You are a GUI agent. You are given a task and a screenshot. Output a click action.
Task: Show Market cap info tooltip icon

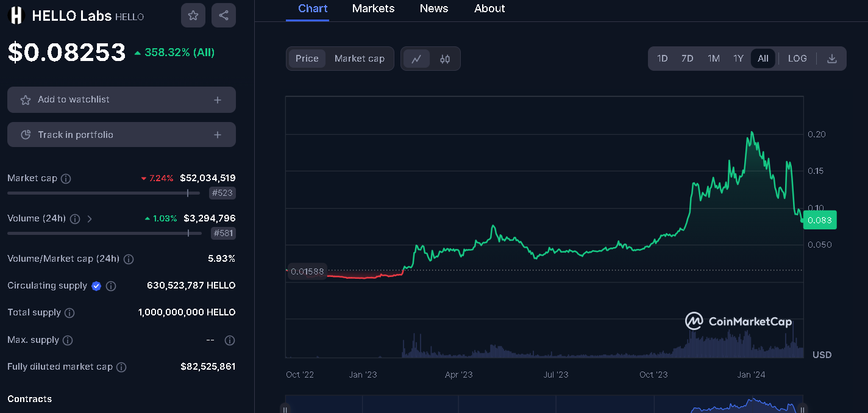pos(66,179)
